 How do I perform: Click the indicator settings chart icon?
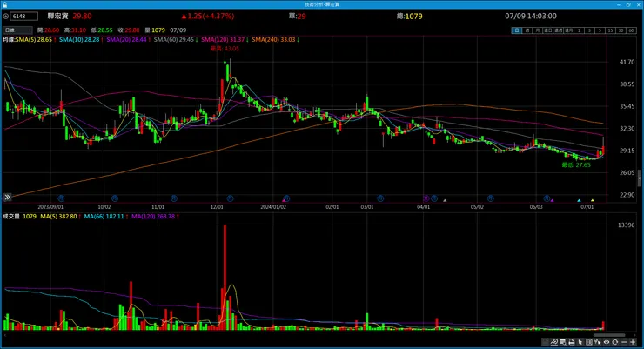554,342
